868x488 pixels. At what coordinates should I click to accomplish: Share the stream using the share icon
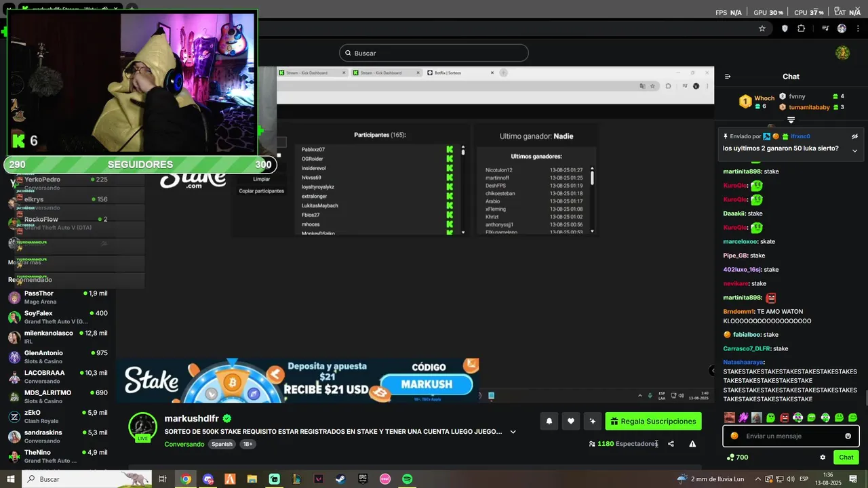tap(671, 444)
